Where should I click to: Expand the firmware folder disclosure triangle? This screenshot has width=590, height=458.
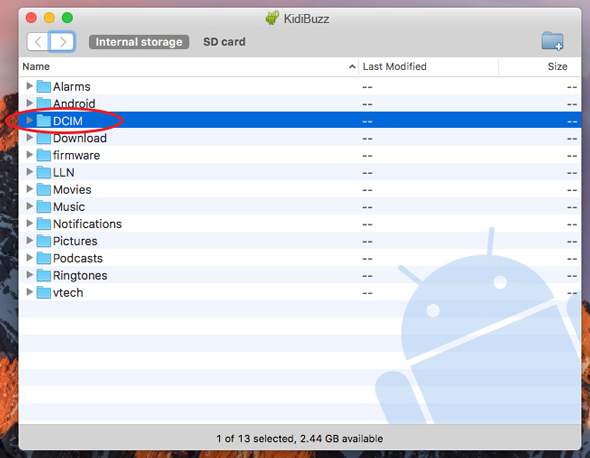[29, 154]
